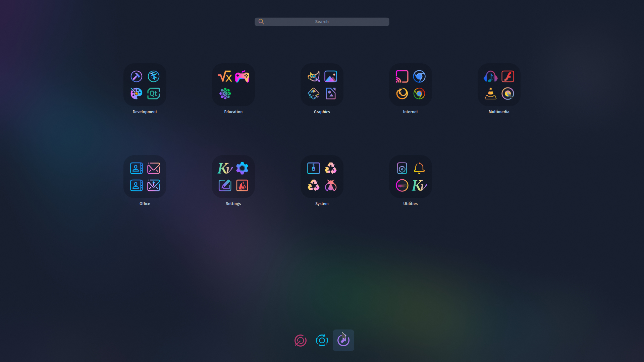Open the pen-on-tablet icon in Settings
This screenshot has height=362, width=644.
[225, 185]
